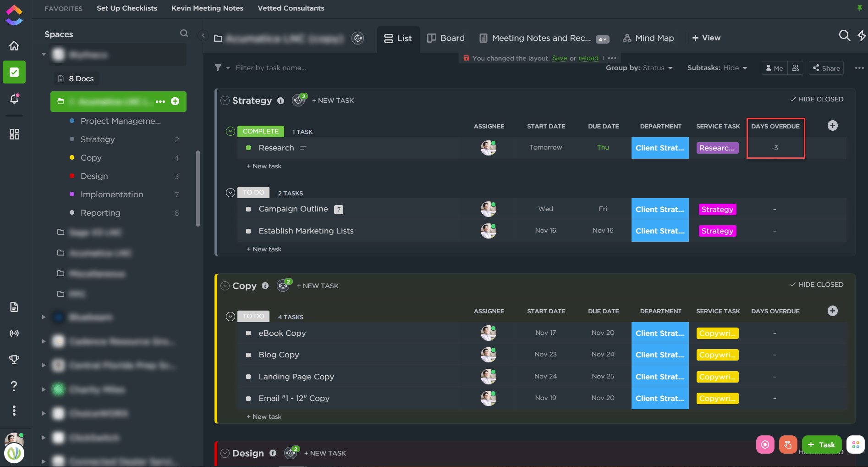
Task: Toggle Hide Closed in Copy list
Action: tap(817, 284)
